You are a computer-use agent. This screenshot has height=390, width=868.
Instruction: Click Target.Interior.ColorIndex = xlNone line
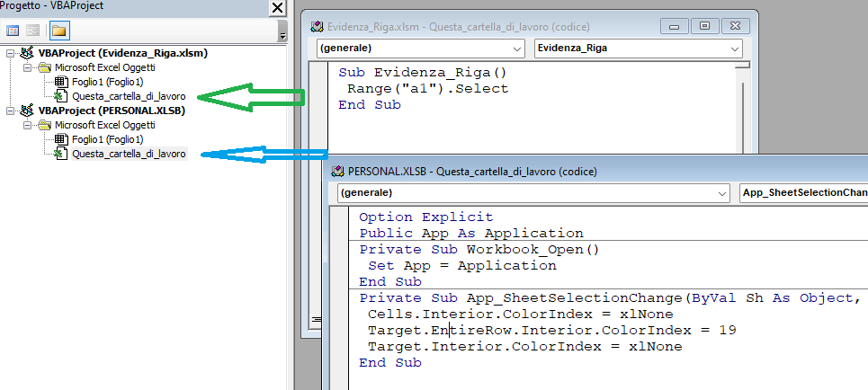click(x=524, y=347)
